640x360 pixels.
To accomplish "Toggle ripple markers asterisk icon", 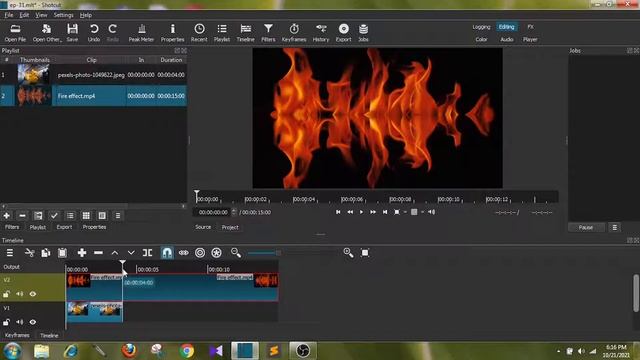I will point(216,253).
